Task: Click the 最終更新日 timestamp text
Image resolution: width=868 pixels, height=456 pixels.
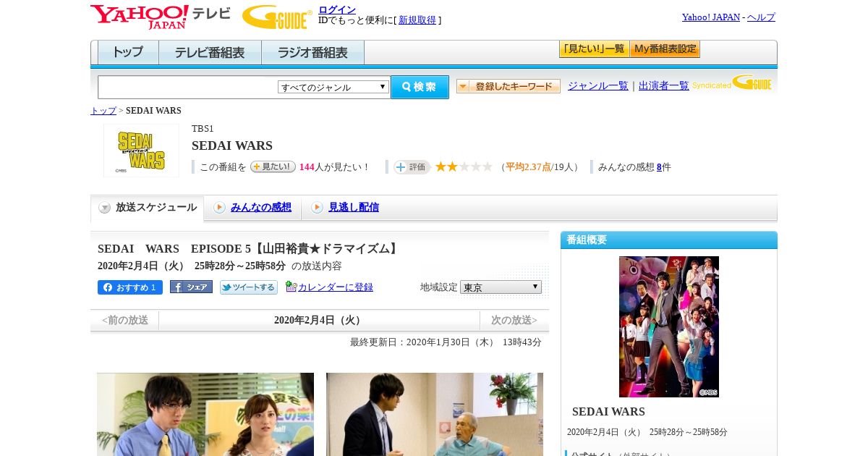Action: pos(446,342)
